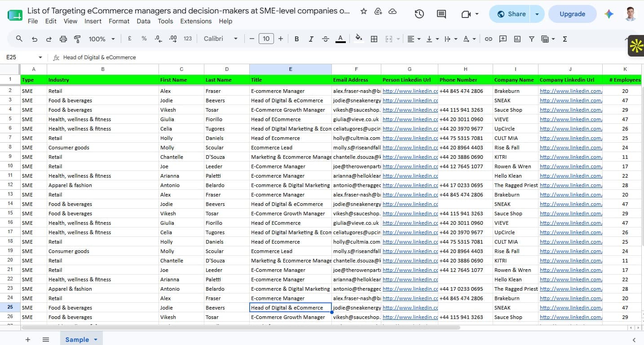
Task: Open the account profile picture
Action: tap(631, 14)
